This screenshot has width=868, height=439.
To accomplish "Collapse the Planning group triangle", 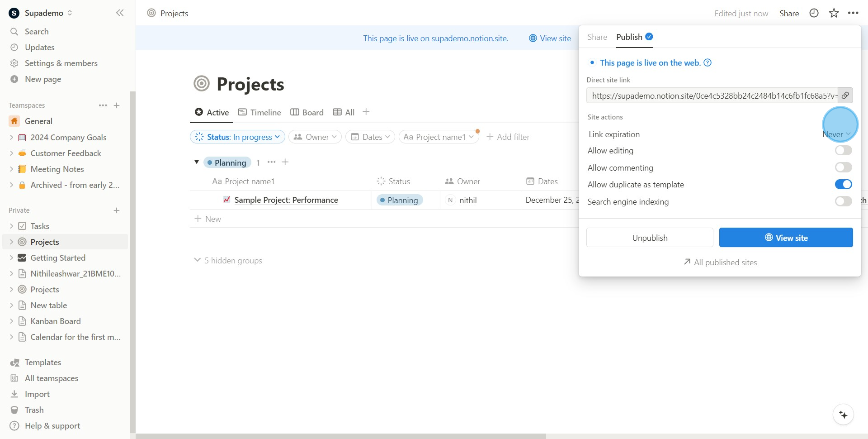I will (197, 162).
